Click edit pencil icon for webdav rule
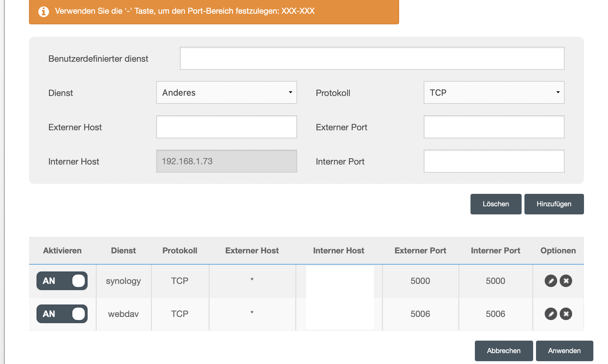The image size is (608, 364). tap(551, 314)
